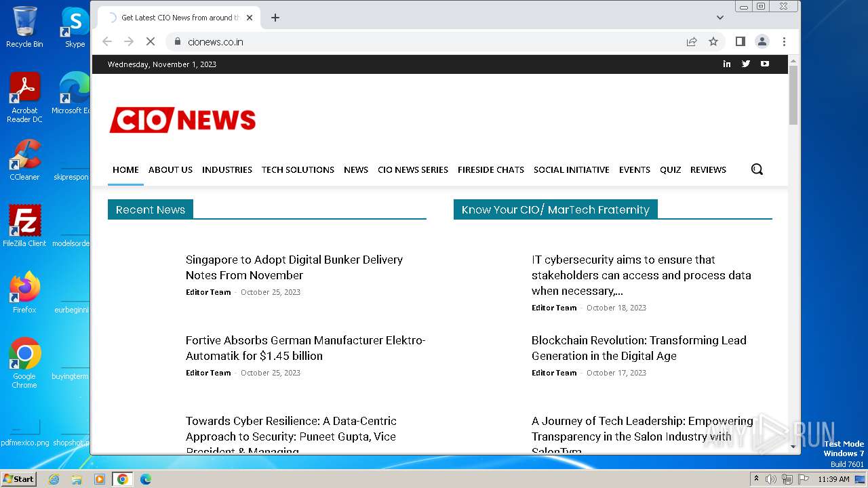Open TECH SOLUTIONS menu

pos(298,169)
